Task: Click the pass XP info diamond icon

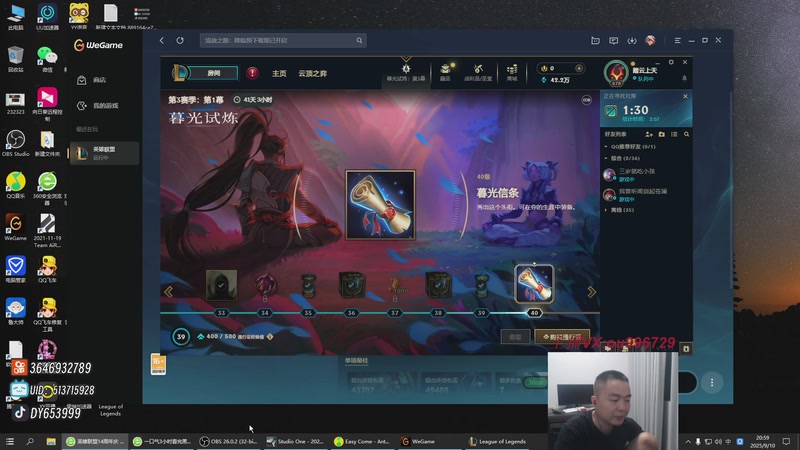Action: click(x=270, y=337)
